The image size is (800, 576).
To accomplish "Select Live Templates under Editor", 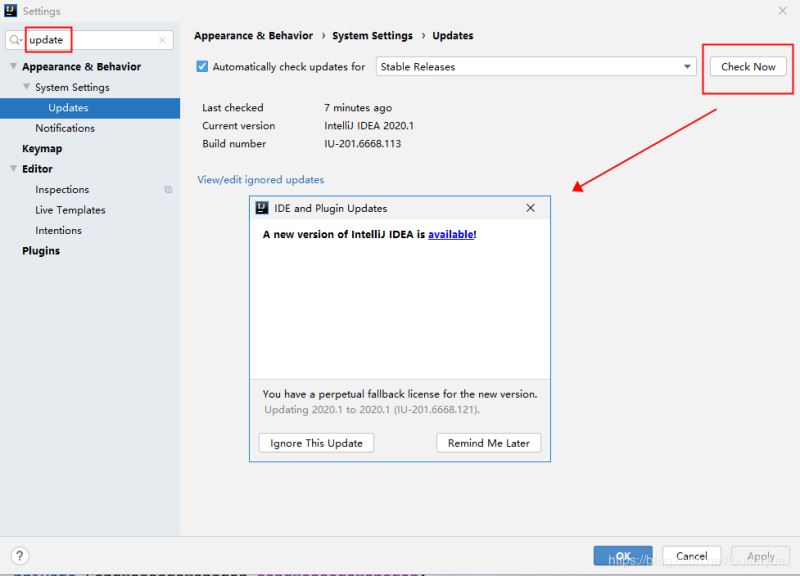I will pos(70,210).
